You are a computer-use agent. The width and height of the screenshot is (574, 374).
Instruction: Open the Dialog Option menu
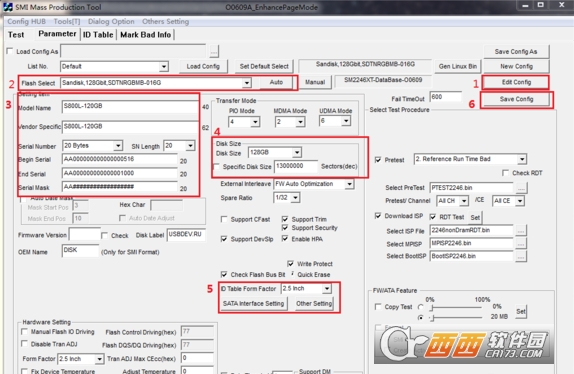[111, 22]
